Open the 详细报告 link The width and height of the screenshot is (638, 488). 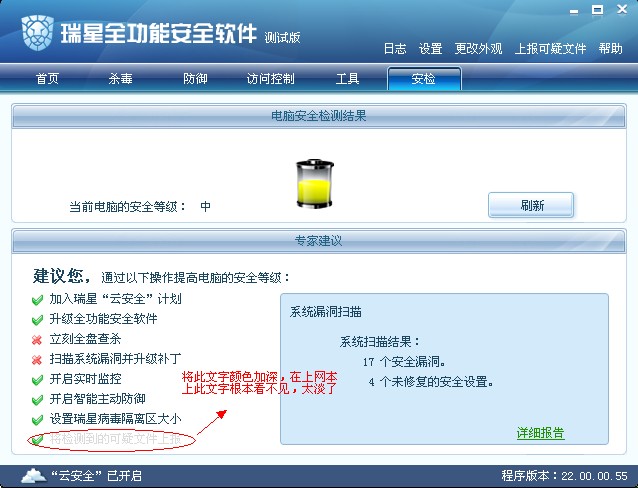coord(540,433)
